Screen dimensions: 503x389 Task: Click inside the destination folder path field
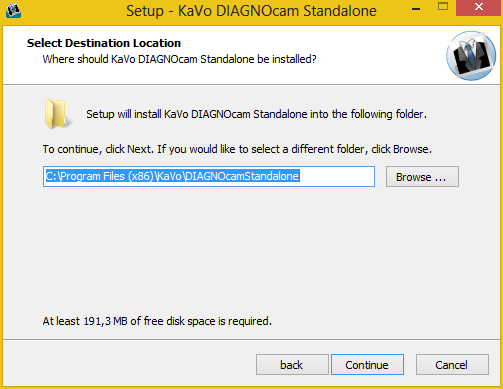[209, 176]
